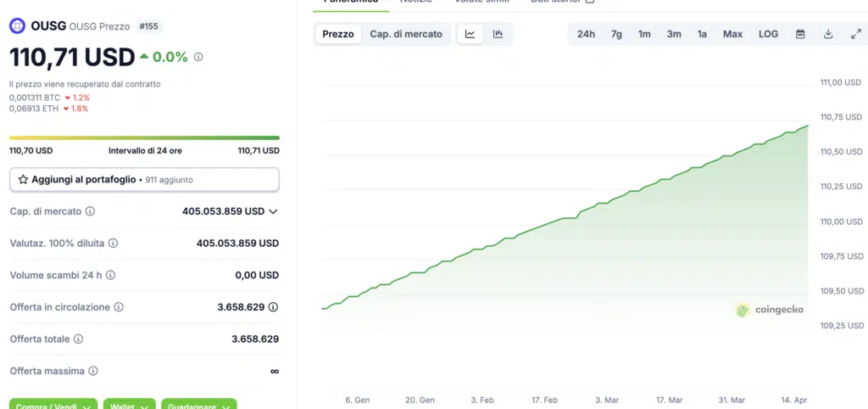This screenshot has width=868, height=409.
Task: Enable the LOG scale option
Action: point(768,34)
